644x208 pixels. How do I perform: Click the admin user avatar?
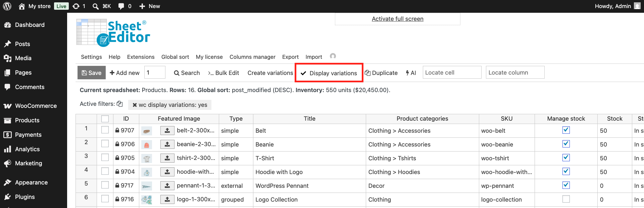(637, 6)
